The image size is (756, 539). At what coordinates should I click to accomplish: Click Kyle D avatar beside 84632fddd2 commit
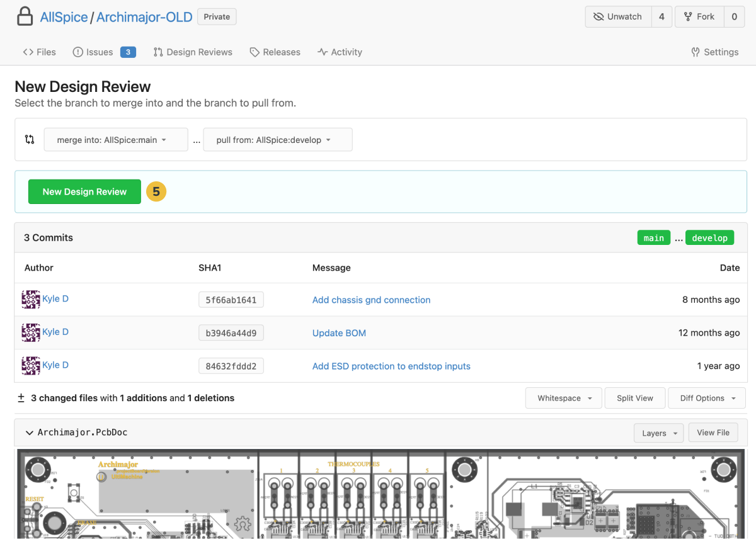click(x=31, y=365)
